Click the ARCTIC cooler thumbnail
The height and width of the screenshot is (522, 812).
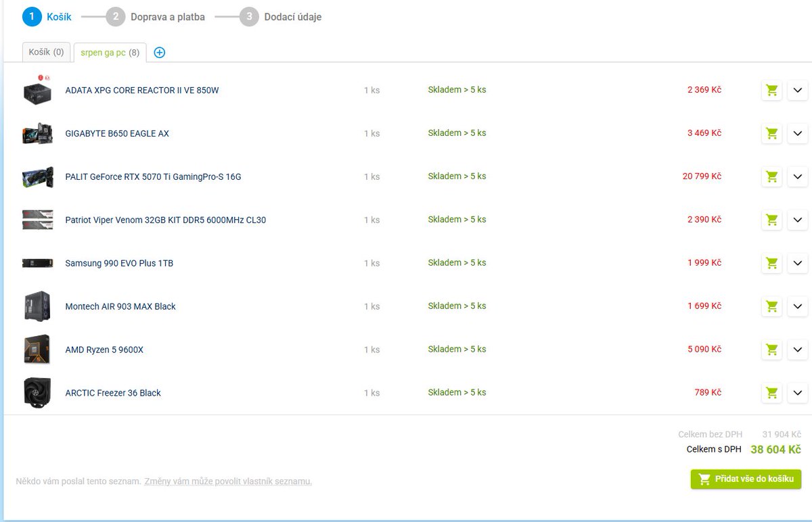(37, 393)
